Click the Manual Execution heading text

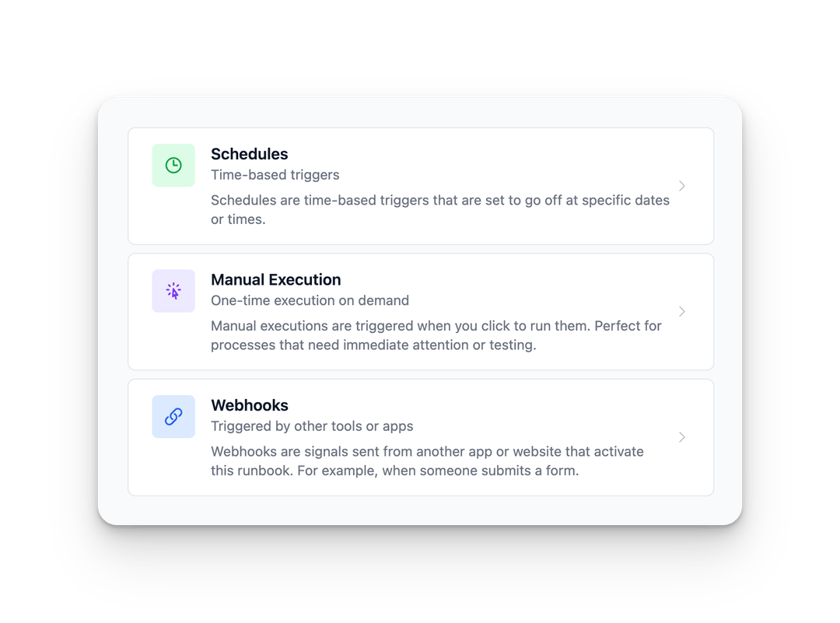tap(276, 280)
